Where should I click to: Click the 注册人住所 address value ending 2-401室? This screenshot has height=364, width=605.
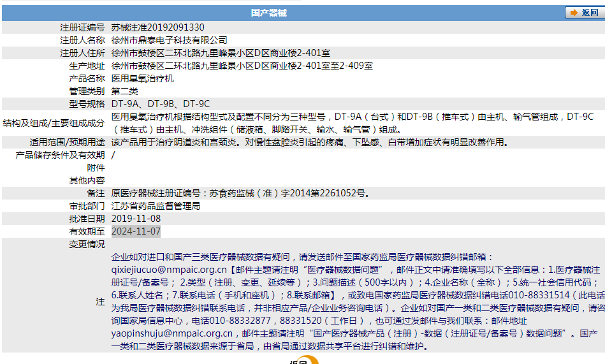(x=221, y=53)
